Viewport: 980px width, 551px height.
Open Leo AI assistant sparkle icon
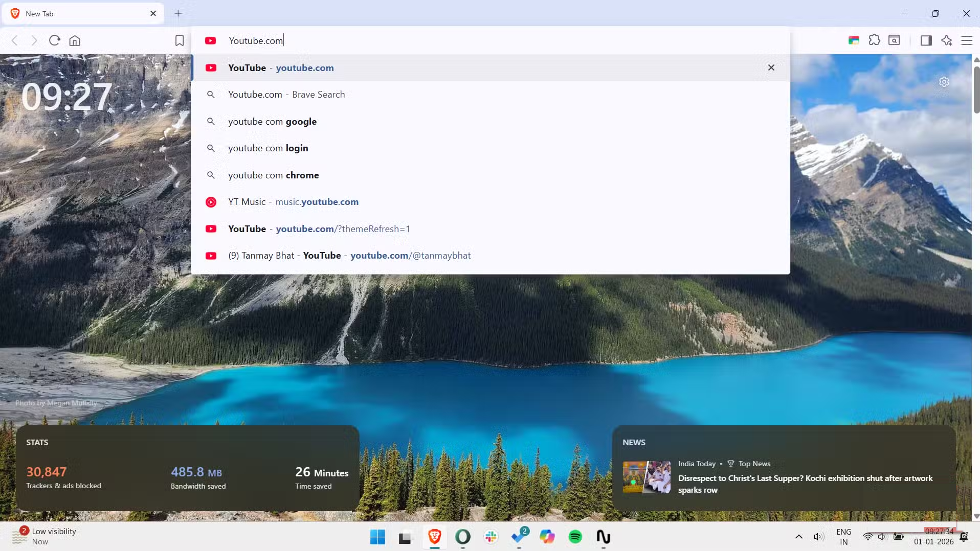coord(947,40)
